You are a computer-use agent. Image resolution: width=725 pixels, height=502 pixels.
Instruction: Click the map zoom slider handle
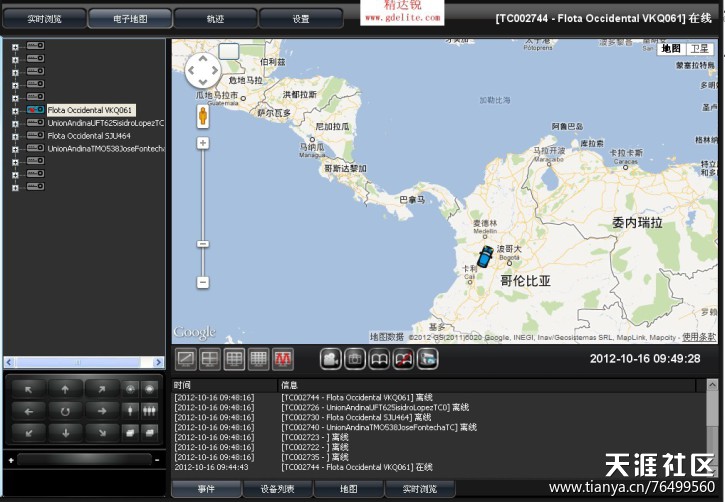(x=203, y=244)
